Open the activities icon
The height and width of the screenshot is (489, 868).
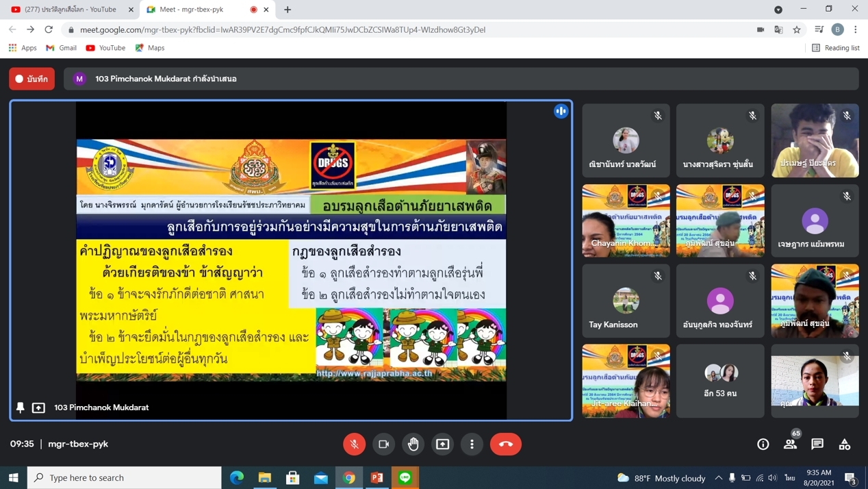point(845,444)
